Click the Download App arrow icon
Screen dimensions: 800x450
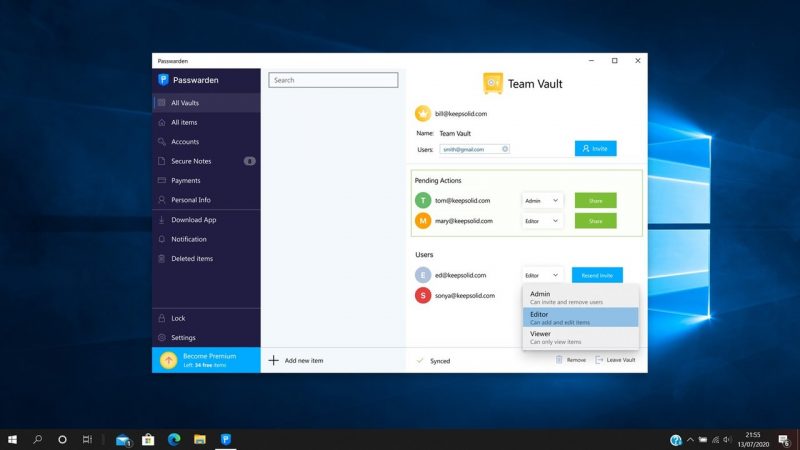[162, 220]
